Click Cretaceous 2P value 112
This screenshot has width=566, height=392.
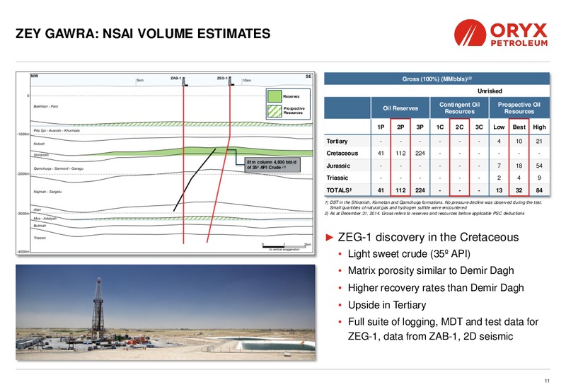(x=400, y=153)
